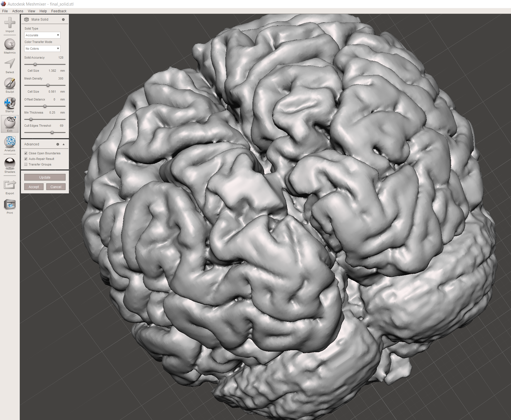Click the Solid Accuracy Cell Size value 1.382
This screenshot has height=420, width=511.
[52, 71]
